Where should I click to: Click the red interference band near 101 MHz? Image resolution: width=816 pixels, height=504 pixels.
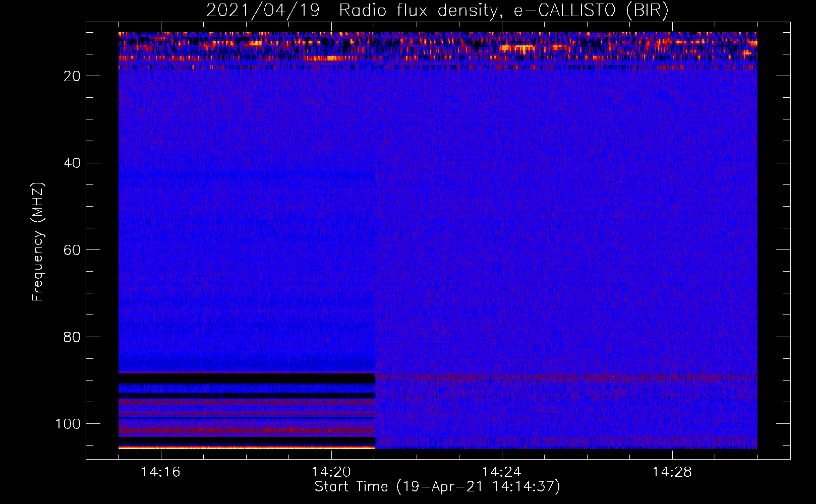tap(247, 430)
